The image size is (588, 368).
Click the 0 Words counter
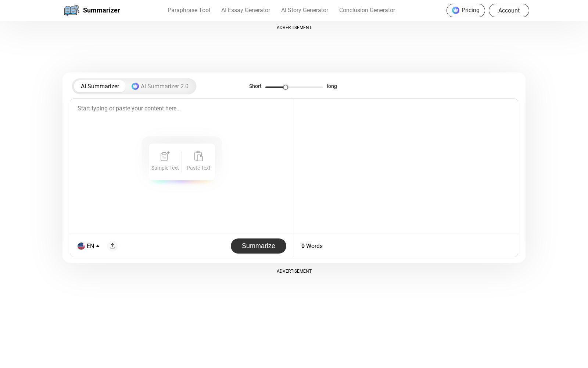pyautogui.click(x=312, y=246)
